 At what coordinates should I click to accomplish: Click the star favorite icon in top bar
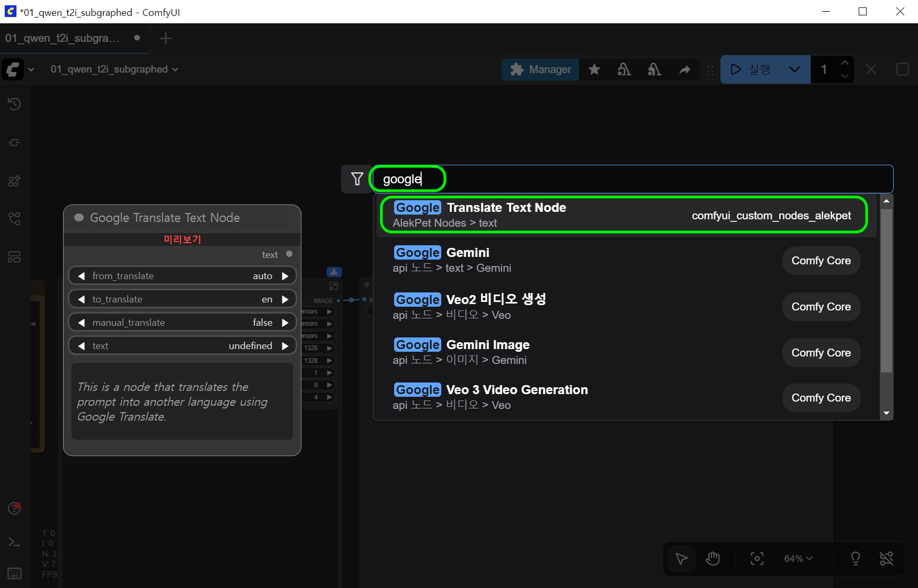click(x=594, y=69)
